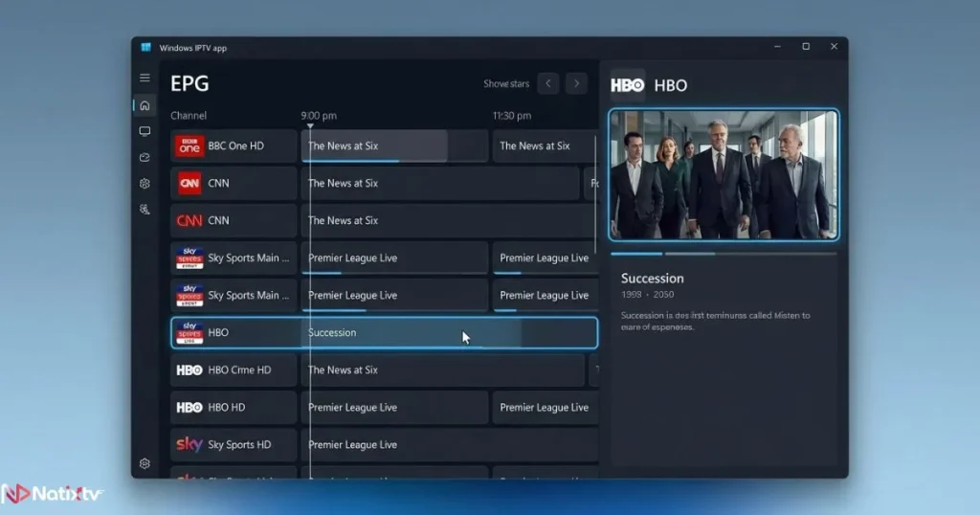Open the hamburger menu in the sidebar

pyautogui.click(x=145, y=78)
